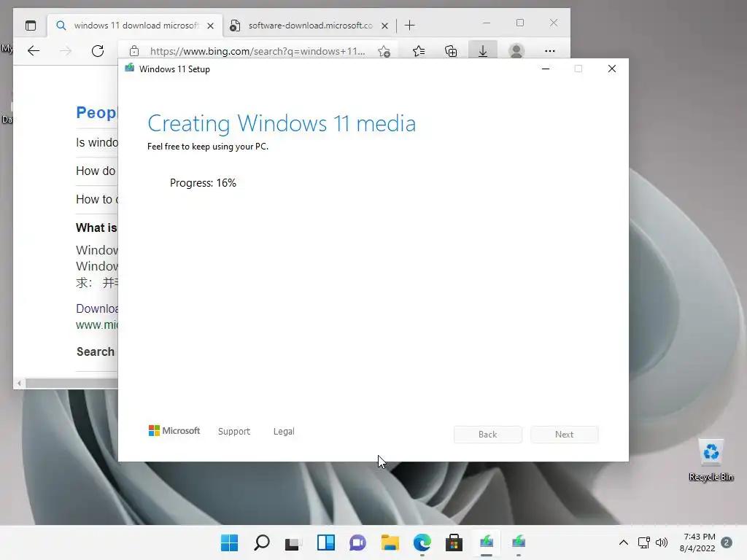Screen dimensions: 747x560
Task: Open Widgets from taskbar
Action: point(326,542)
